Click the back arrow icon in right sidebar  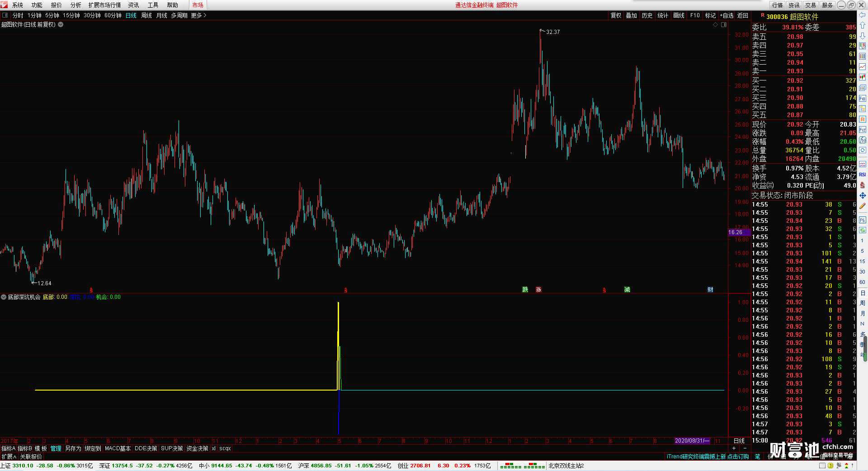(862, 15)
